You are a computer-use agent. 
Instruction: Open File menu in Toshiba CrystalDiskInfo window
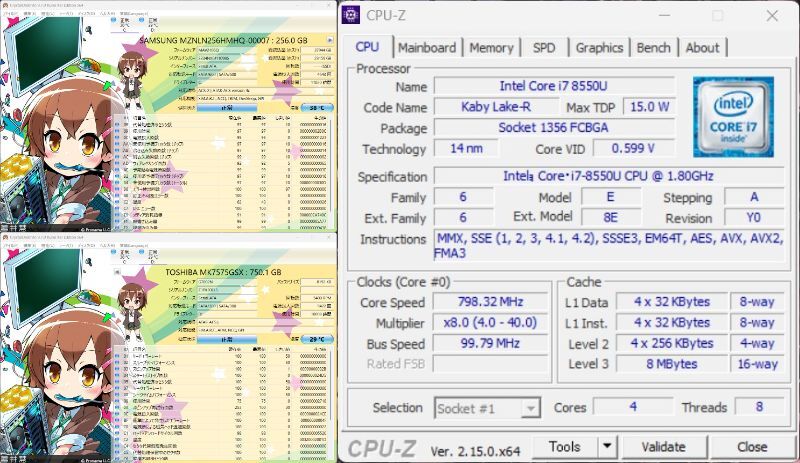click(10, 246)
